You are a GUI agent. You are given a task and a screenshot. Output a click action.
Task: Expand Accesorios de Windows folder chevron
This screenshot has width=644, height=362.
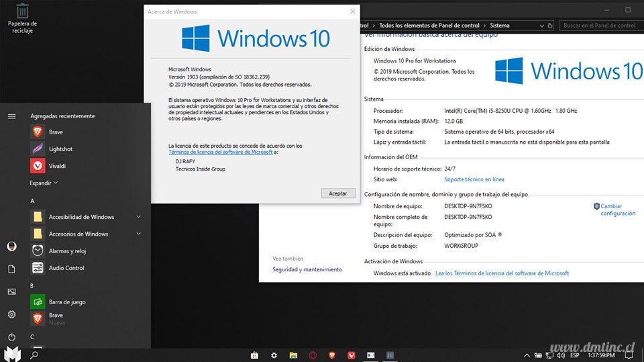139,234
